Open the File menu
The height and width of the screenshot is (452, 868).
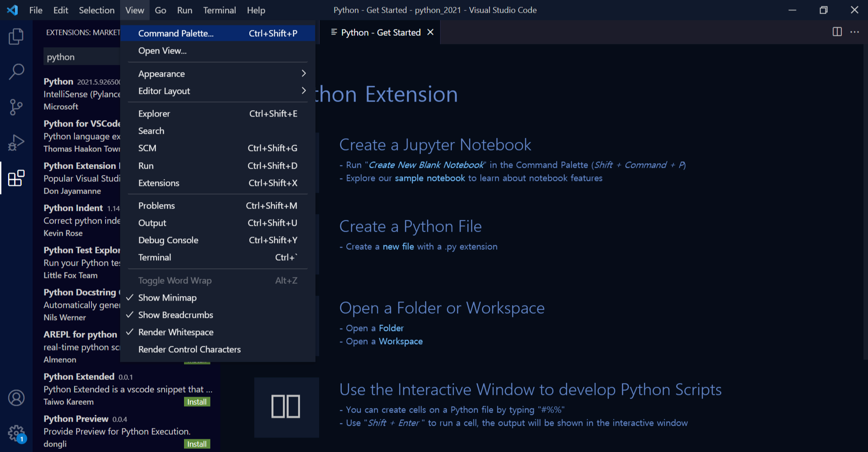tap(36, 10)
